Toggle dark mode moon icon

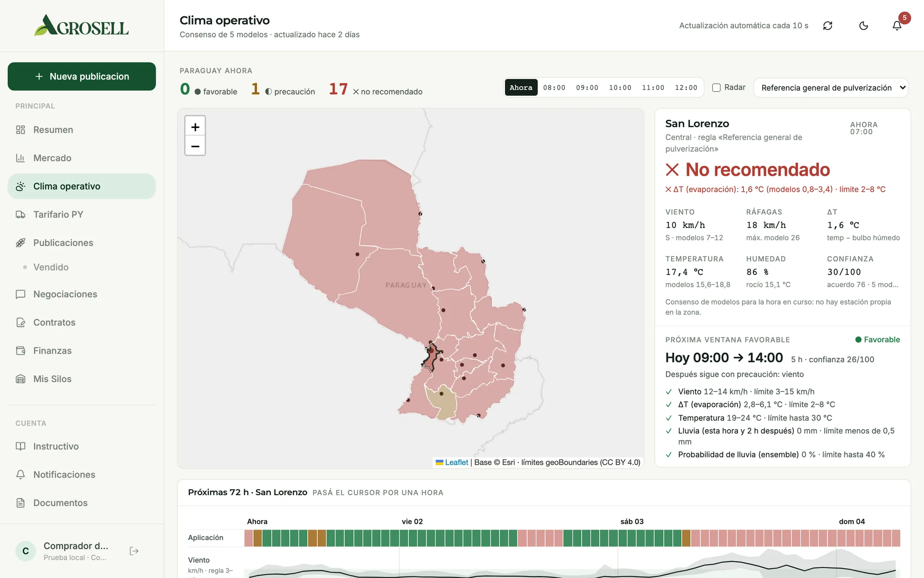[863, 26]
